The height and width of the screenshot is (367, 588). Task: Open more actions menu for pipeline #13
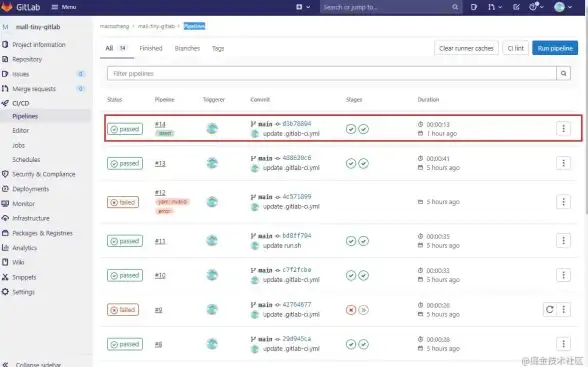click(x=563, y=163)
